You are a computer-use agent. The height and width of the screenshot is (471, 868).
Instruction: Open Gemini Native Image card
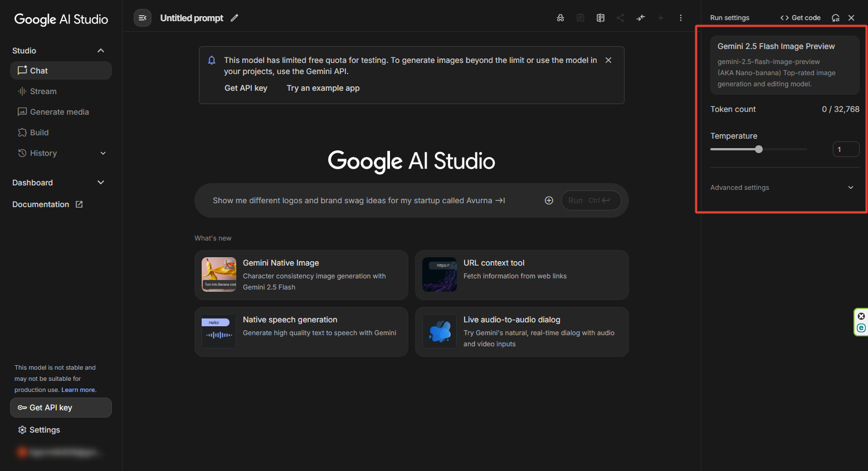tap(301, 275)
